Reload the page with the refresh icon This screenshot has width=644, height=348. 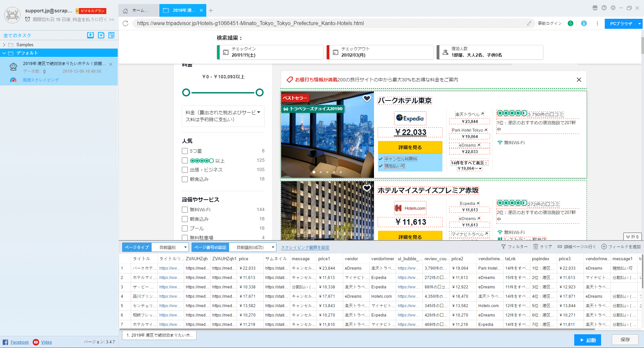coord(125,23)
